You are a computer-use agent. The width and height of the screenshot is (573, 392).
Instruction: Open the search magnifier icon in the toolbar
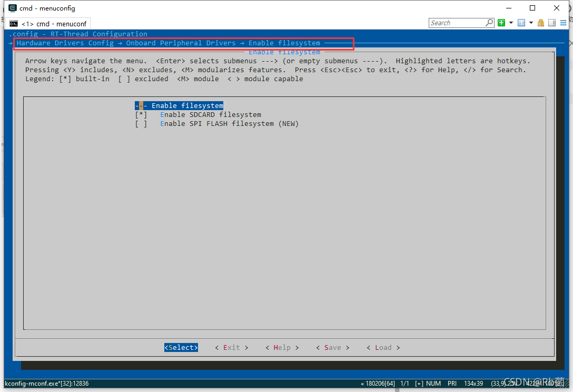[489, 22]
